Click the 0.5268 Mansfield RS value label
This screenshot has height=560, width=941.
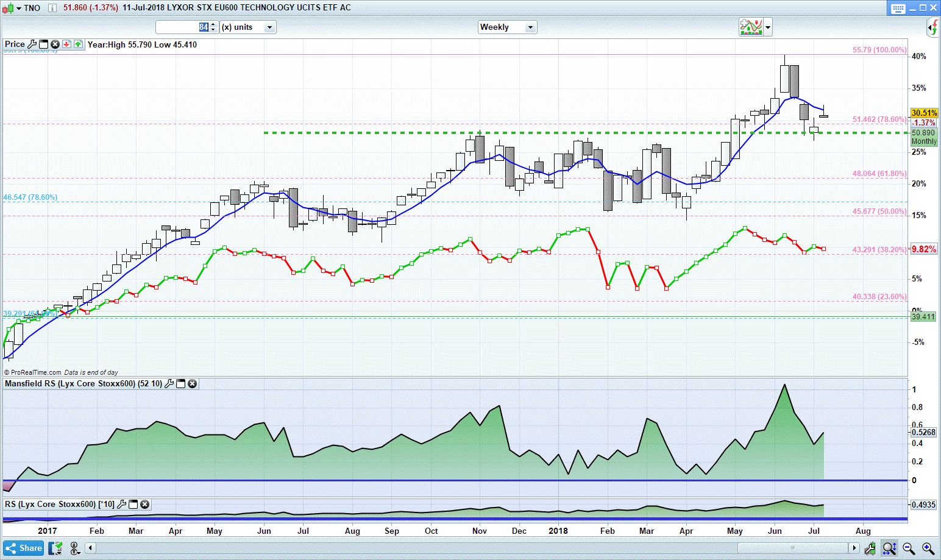coord(923,432)
